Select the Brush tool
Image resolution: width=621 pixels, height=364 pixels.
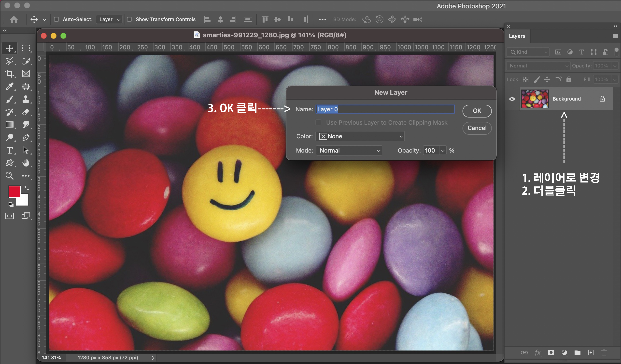(9, 99)
